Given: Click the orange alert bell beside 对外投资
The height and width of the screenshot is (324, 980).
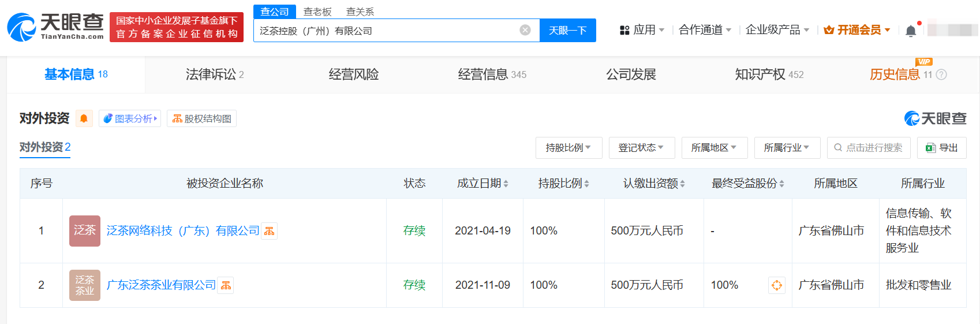Looking at the screenshot, I should click(84, 118).
